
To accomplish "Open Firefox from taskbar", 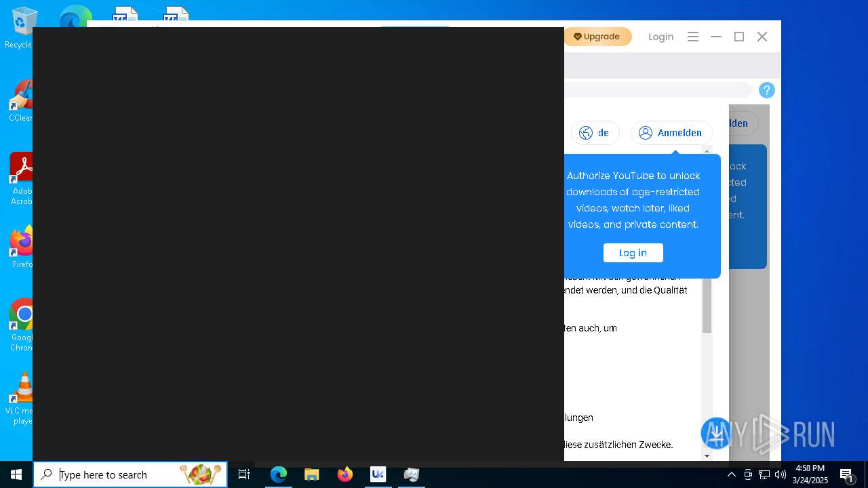I will coord(345,474).
